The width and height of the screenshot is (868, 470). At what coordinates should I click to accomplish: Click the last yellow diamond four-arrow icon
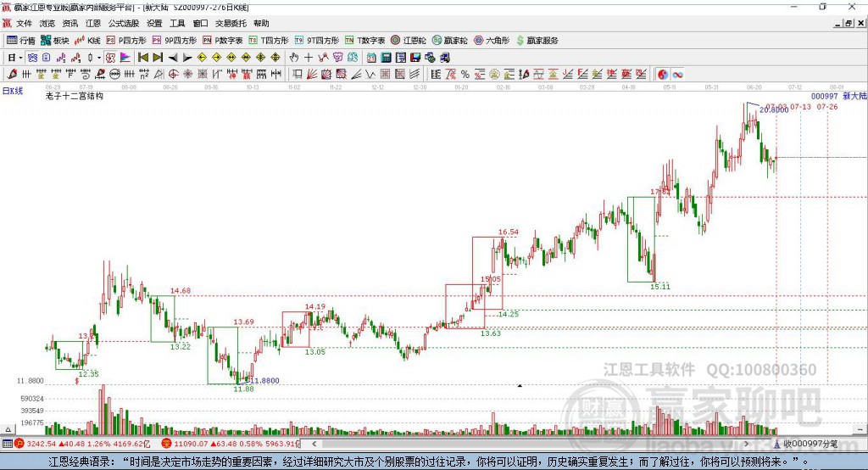pyautogui.click(x=275, y=58)
